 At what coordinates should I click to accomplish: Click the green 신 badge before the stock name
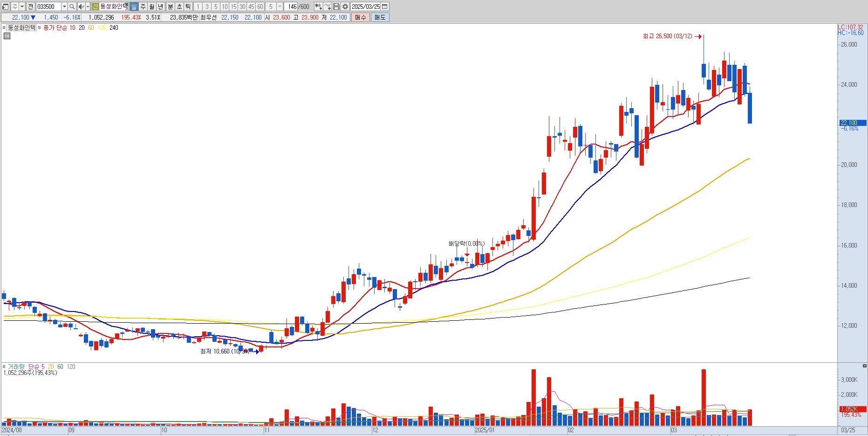pyautogui.click(x=95, y=7)
